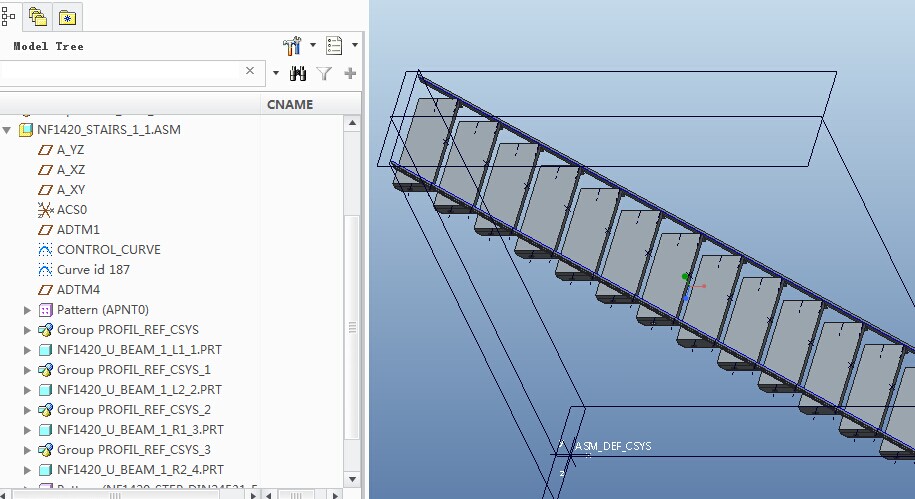Image resolution: width=915 pixels, height=499 pixels.
Task: Click NF1420_U_BEAM_1_L1_1.PRT part icon
Action: pyautogui.click(x=45, y=350)
